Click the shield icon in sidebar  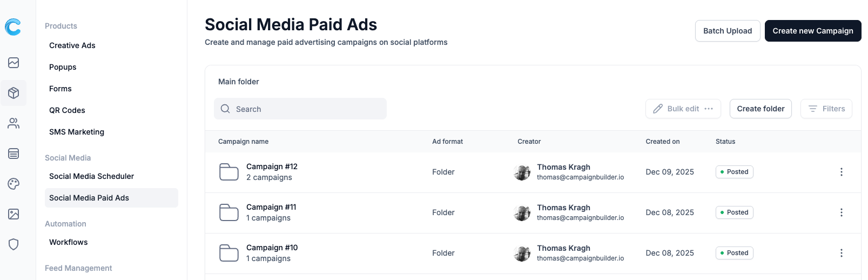[x=14, y=244]
